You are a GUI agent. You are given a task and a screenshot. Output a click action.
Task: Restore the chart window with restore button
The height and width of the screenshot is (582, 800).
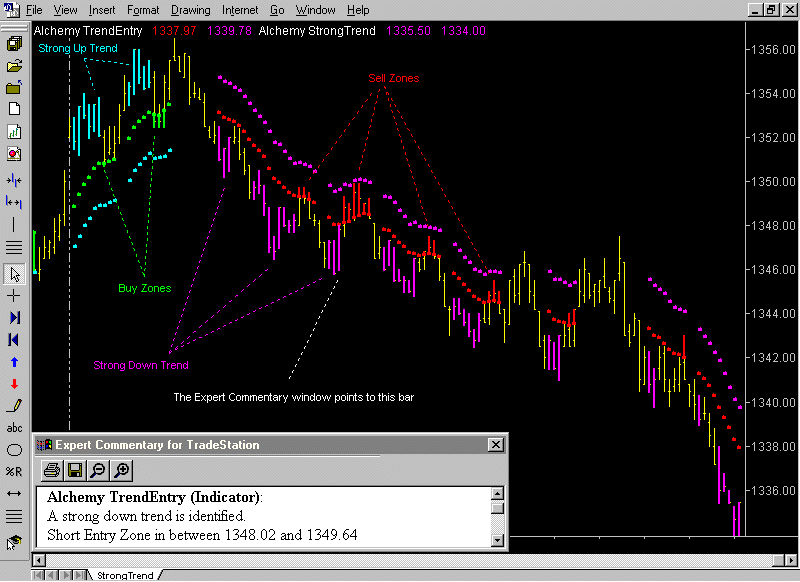point(771,10)
